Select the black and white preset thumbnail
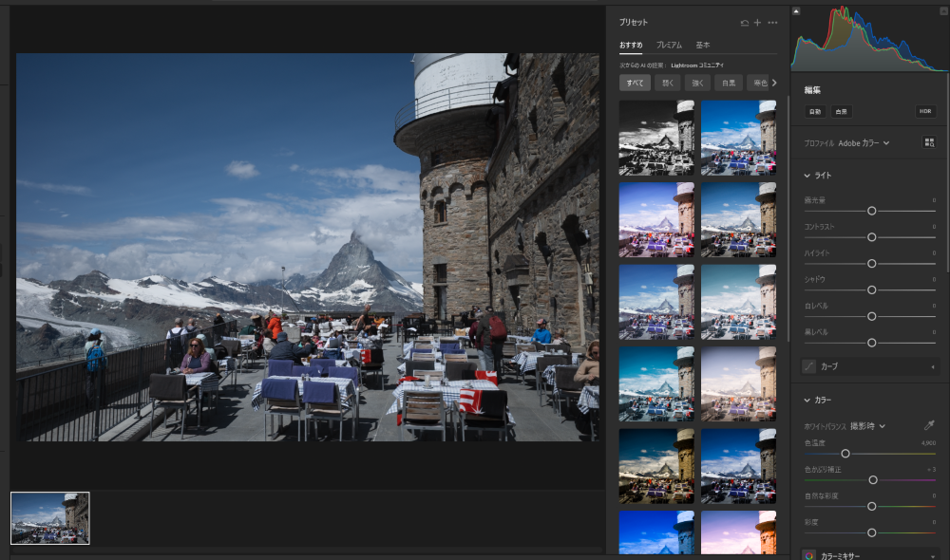Screen dimensions: 950x560 656,138
